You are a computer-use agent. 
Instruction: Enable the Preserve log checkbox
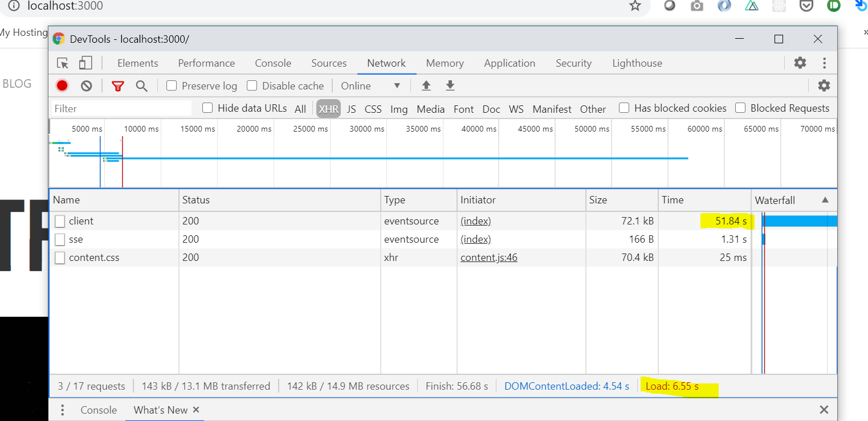(x=172, y=85)
